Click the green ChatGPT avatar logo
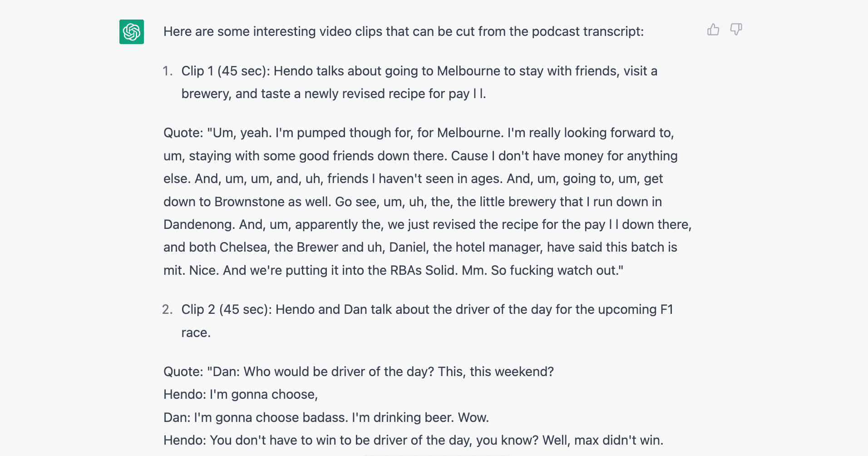Screen dimensions: 868x456 click(x=132, y=32)
